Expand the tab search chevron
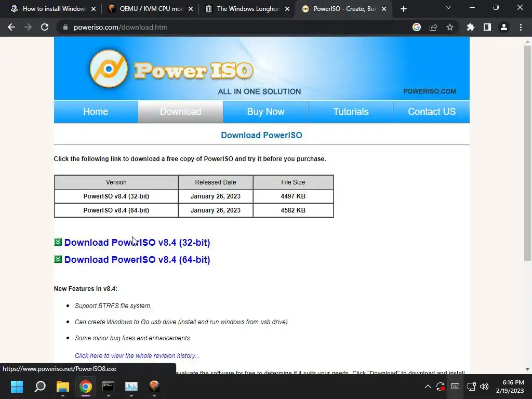 point(448,7)
